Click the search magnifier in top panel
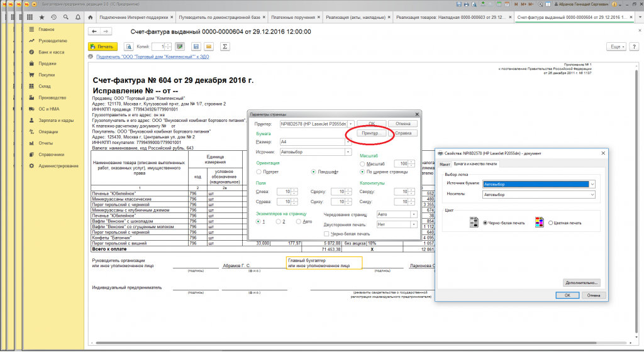644x352 pixels. (x=65, y=17)
